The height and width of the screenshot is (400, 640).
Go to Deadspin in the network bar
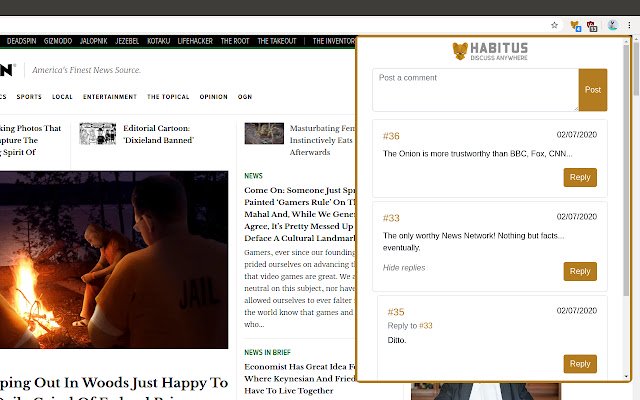(x=22, y=41)
